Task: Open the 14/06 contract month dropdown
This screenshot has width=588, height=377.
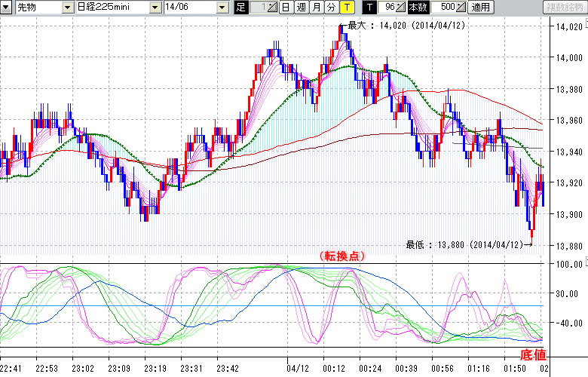Action: [x=222, y=8]
